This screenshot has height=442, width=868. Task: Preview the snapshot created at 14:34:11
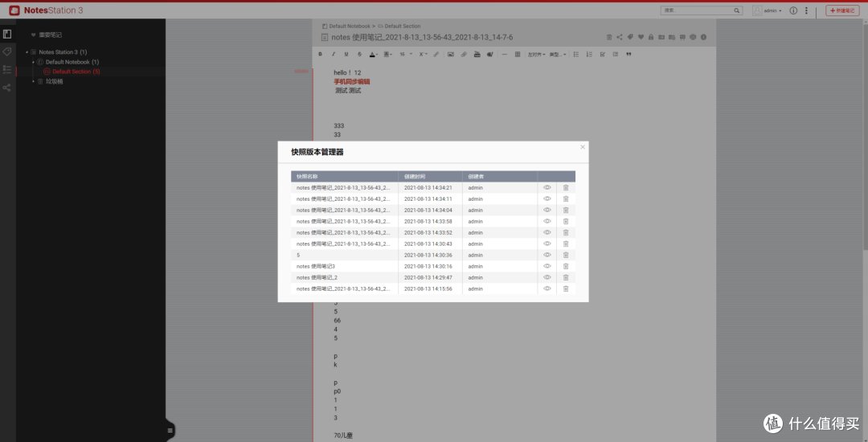click(547, 198)
